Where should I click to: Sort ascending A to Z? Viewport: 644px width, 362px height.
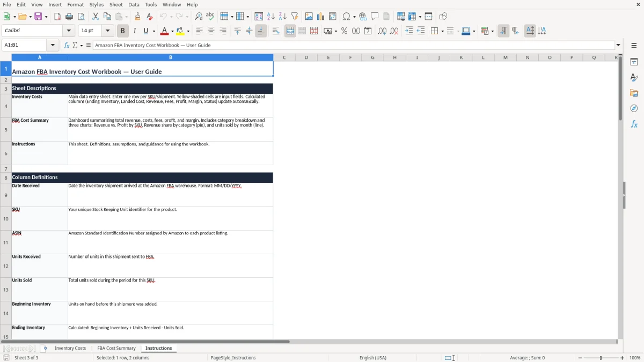tap(270, 17)
